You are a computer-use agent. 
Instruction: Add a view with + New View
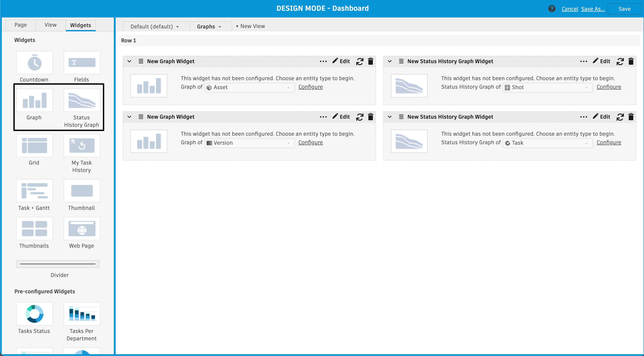click(250, 26)
